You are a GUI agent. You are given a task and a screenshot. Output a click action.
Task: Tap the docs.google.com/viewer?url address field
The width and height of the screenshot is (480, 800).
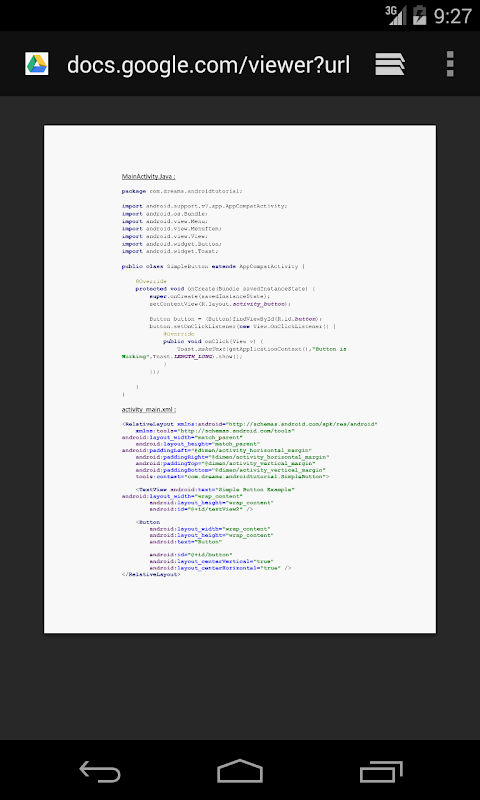[x=208, y=64]
